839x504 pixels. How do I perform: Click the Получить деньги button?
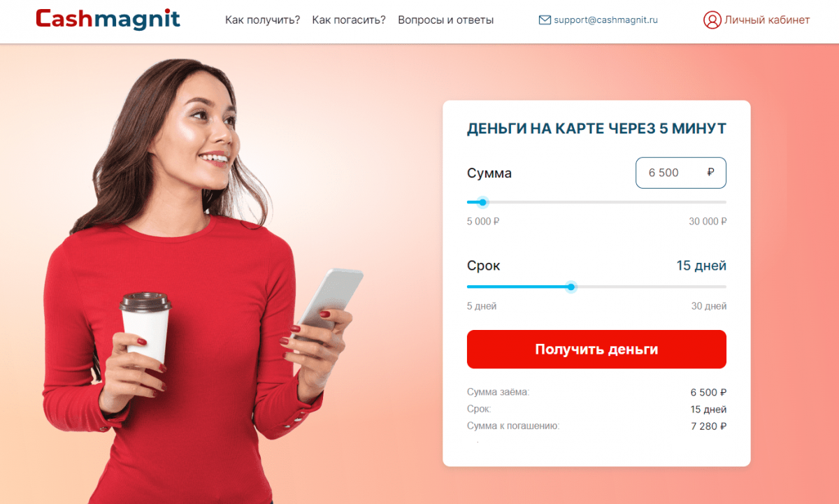pyautogui.click(x=596, y=349)
